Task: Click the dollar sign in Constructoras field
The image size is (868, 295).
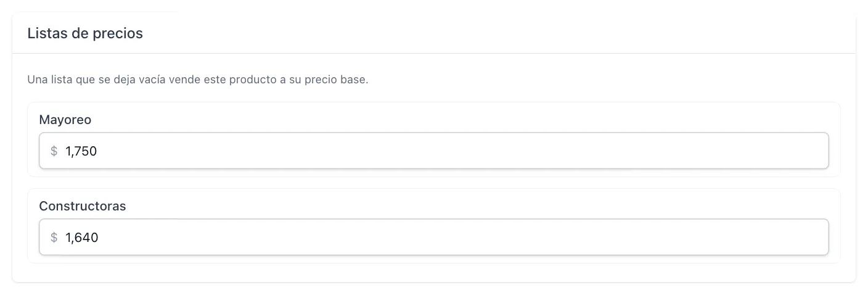Action: pos(54,238)
